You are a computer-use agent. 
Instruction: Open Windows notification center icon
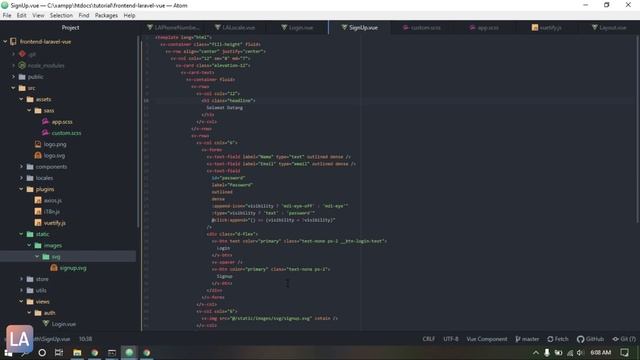[x=624, y=352]
